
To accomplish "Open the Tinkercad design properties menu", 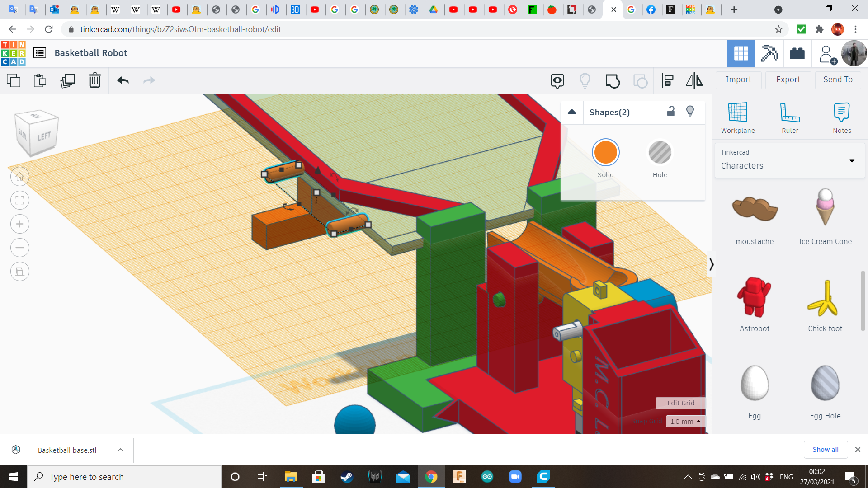I will coord(40,52).
